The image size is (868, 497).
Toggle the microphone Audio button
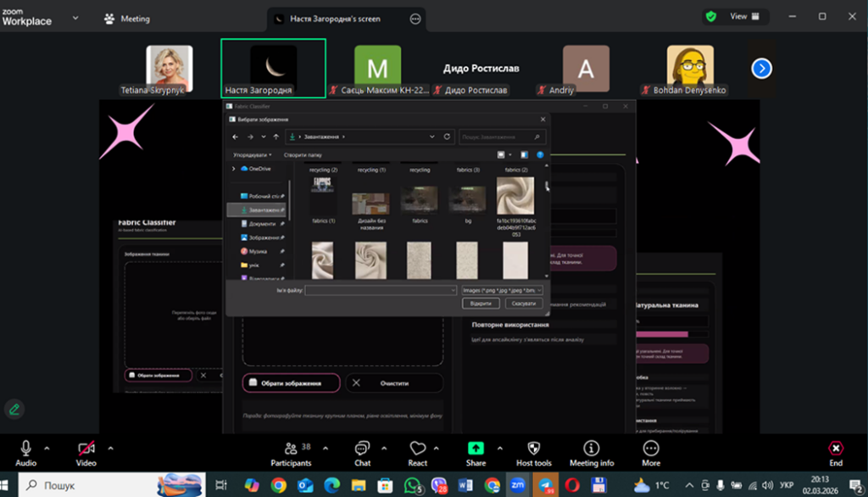click(25, 450)
